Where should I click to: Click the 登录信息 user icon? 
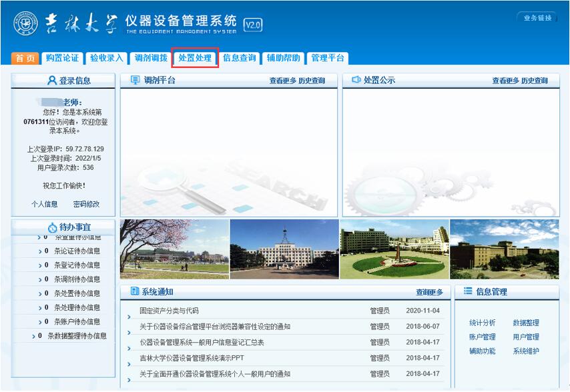pos(52,81)
